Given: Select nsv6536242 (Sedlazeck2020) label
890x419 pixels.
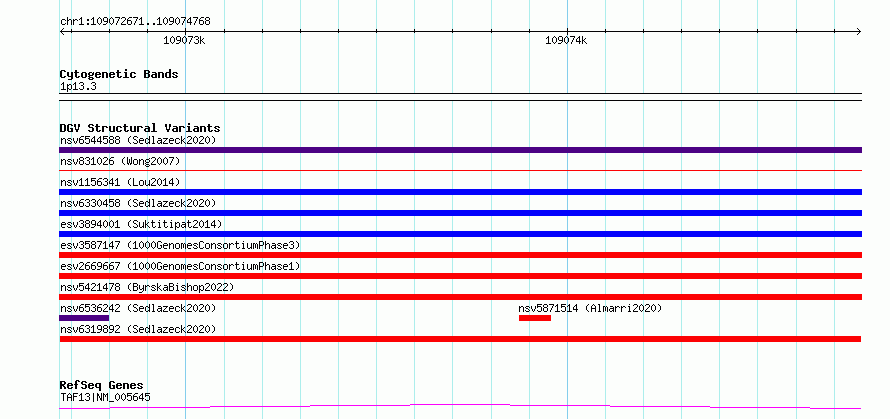Looking at the screenshot, I should 138,308.
